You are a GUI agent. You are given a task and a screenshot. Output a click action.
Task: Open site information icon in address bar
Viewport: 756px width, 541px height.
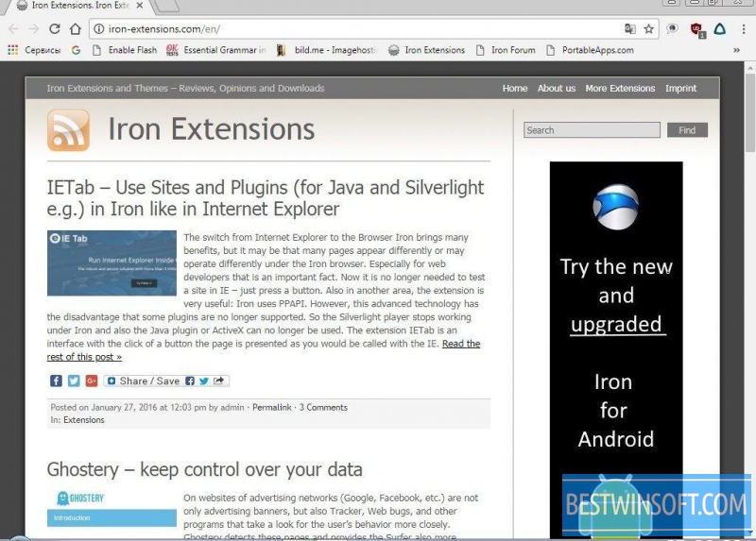click(99, 29)
